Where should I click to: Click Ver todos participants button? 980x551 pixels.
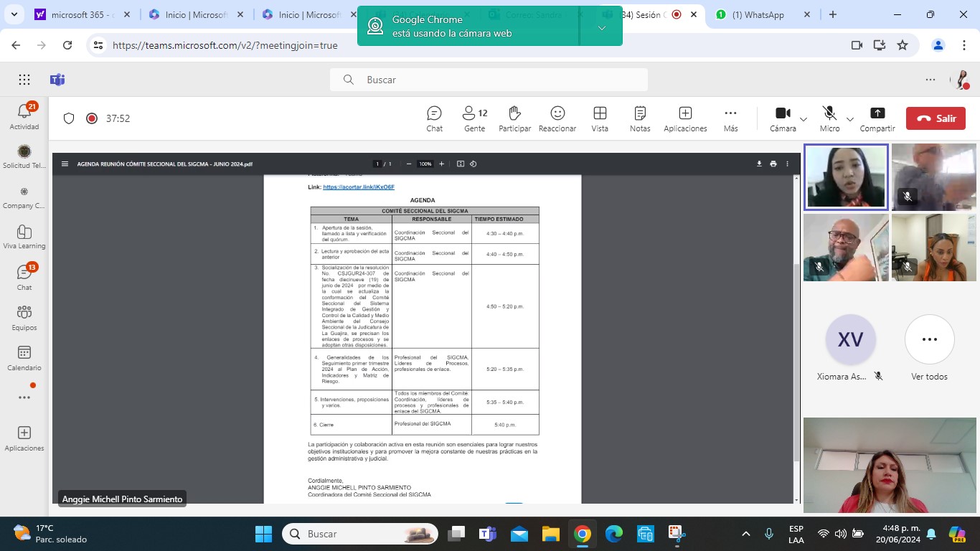coord(929,348)
